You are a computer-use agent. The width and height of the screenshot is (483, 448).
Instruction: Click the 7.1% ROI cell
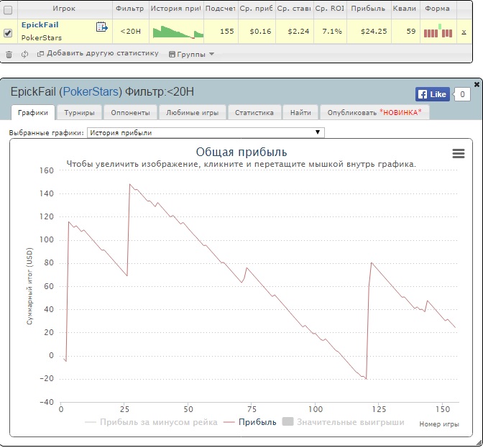tap(332, 32)
